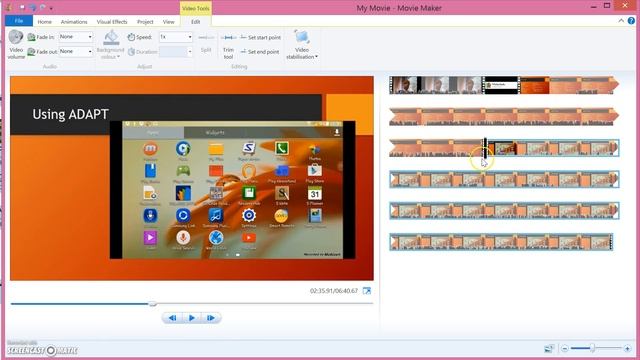Open the File menu

(x=19, y=21)
